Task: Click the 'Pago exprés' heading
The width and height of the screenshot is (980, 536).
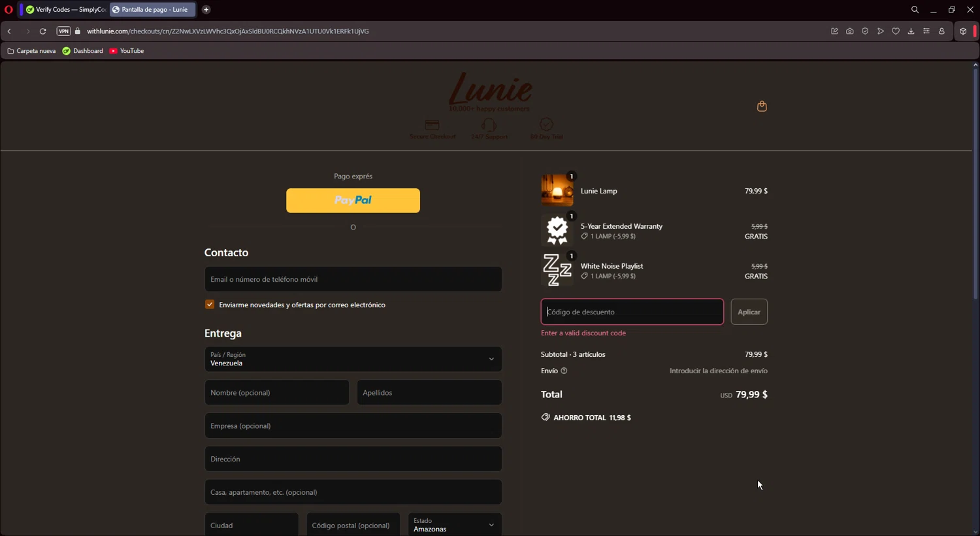Action: (x=353, y=176)
